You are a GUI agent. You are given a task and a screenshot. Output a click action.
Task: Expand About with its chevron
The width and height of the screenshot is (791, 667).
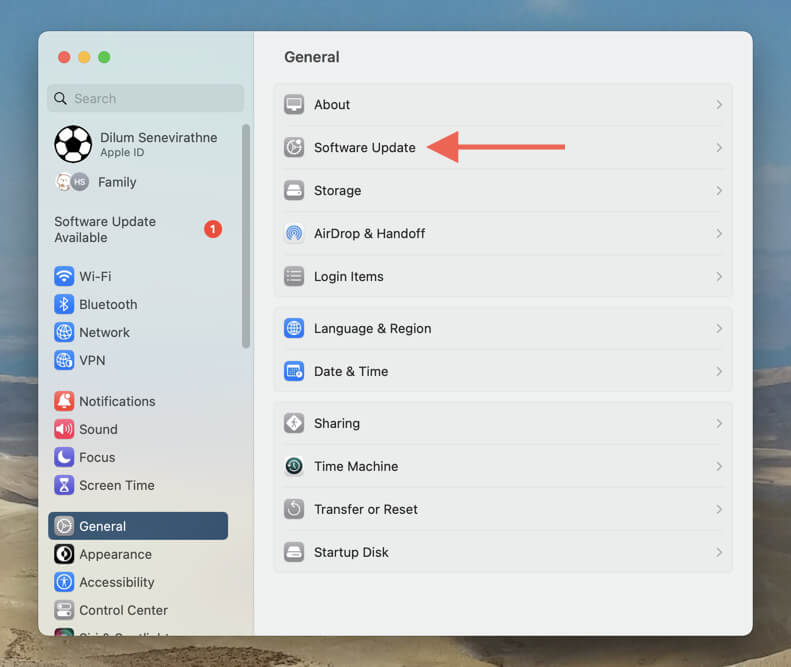[719, 104]
